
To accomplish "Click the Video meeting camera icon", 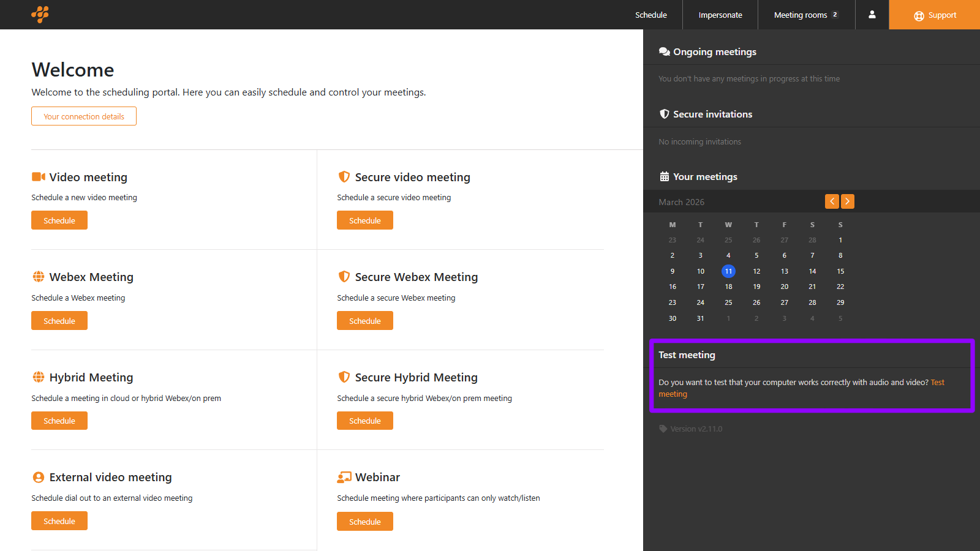I will (39, 177).
